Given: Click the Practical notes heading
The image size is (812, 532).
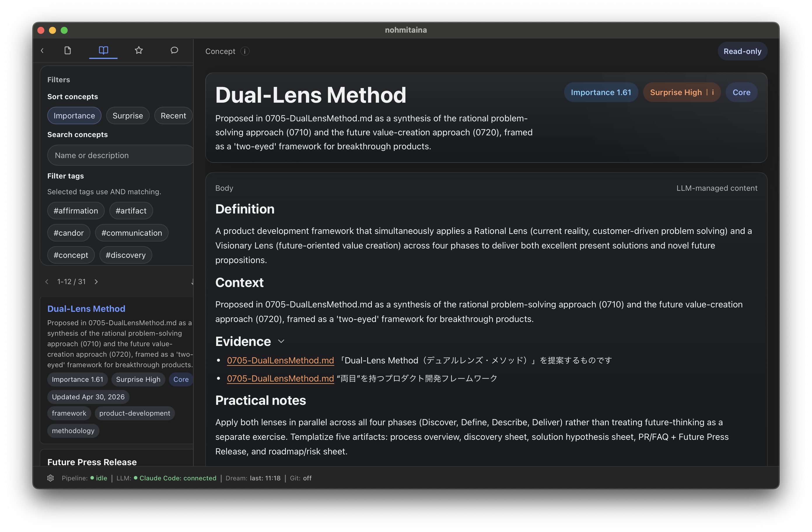Looking at the screenshot, I should (260, 400).
